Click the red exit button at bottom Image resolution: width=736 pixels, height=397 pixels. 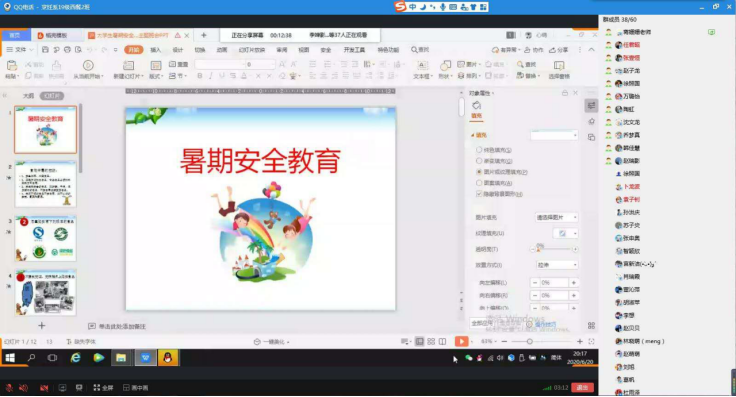583,388
